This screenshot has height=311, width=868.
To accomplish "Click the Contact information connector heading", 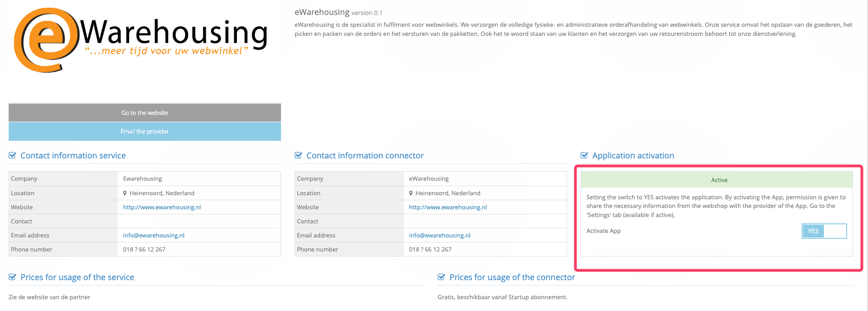I will point(365,156).
